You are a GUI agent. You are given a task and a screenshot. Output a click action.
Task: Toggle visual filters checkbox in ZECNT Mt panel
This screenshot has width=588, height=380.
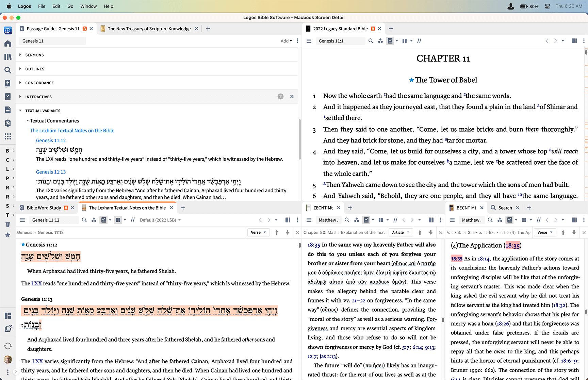click(366, 220)
